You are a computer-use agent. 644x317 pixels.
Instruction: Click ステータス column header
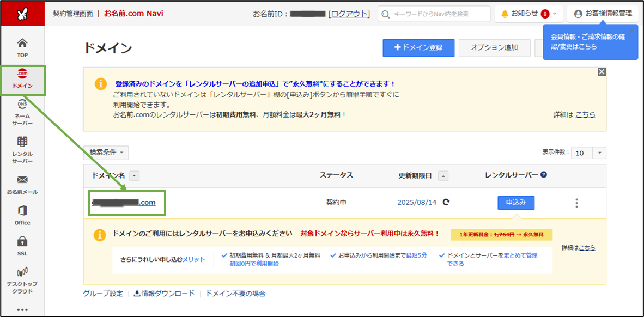(x=336, y=175)
